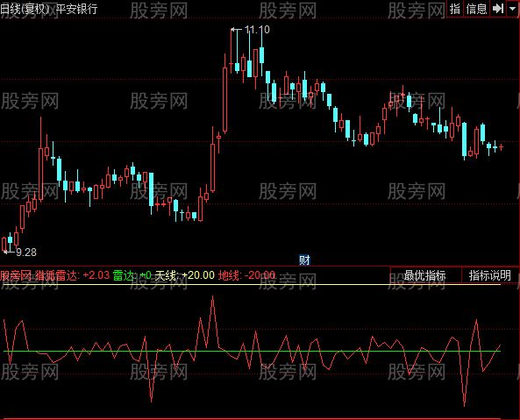Screen dimensions: 520x420
Task: Click the arrow-to-bar jump icon
Action: (498, 8)
